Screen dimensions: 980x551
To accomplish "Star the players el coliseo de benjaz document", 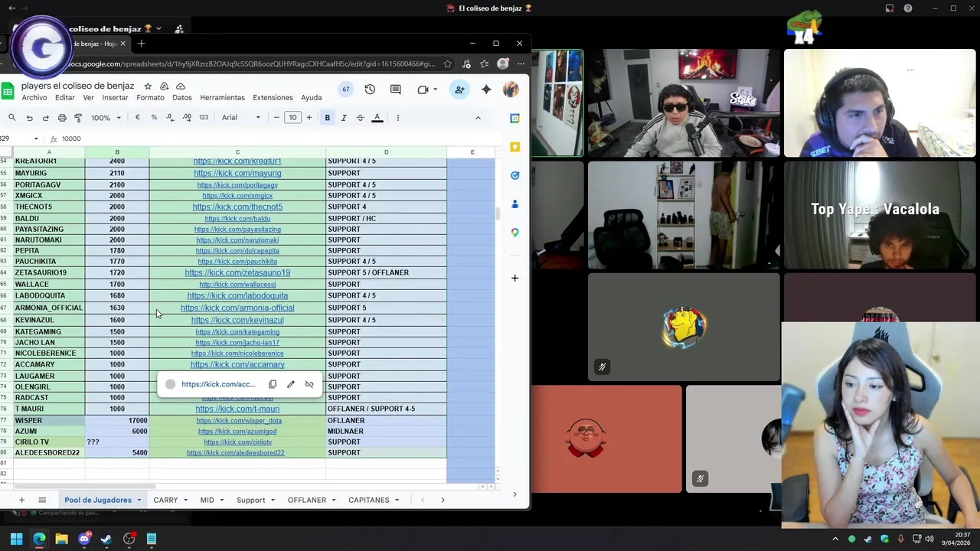I will (148, 86).
